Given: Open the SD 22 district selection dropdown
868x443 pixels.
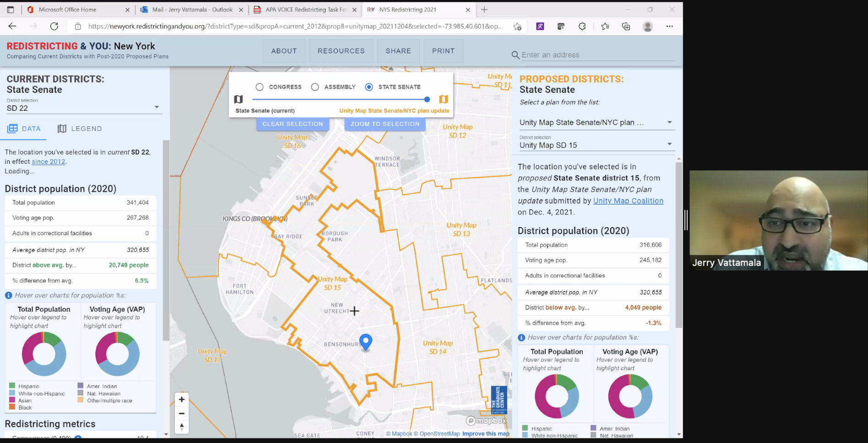Looking at the screenshot, I should pos(83,108).
